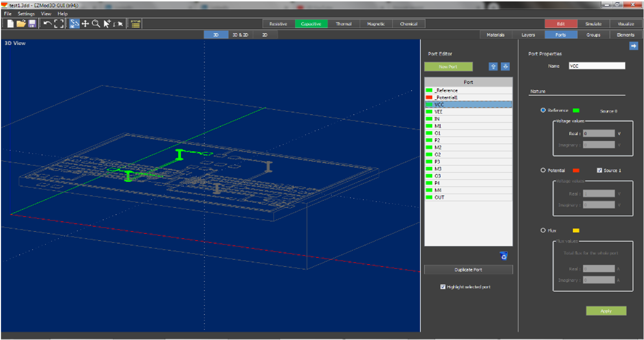Switch to the Layers panel

coord(528,35)
